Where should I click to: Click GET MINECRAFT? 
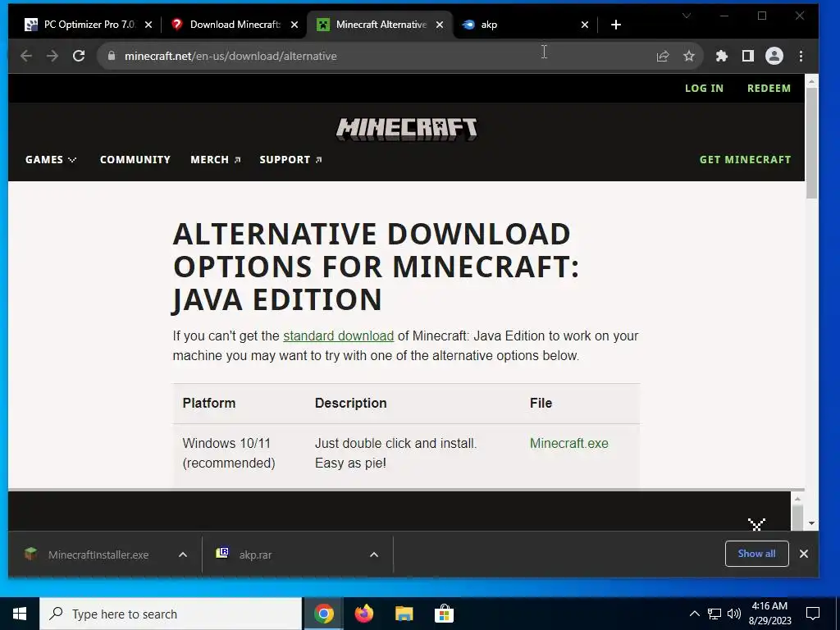[x=745, y=160]
